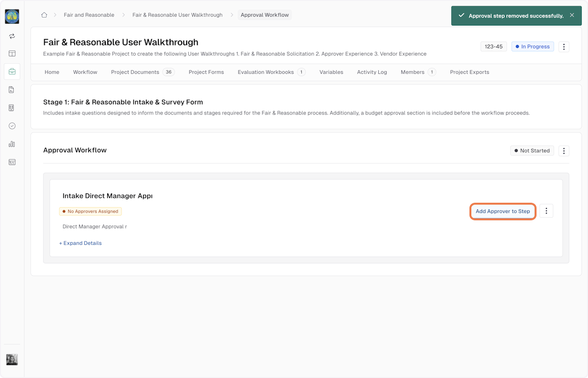Open the Project Forms tab
Image resolution: width=588 pixels, height=378 pixels.
click(x=206, y=72)
